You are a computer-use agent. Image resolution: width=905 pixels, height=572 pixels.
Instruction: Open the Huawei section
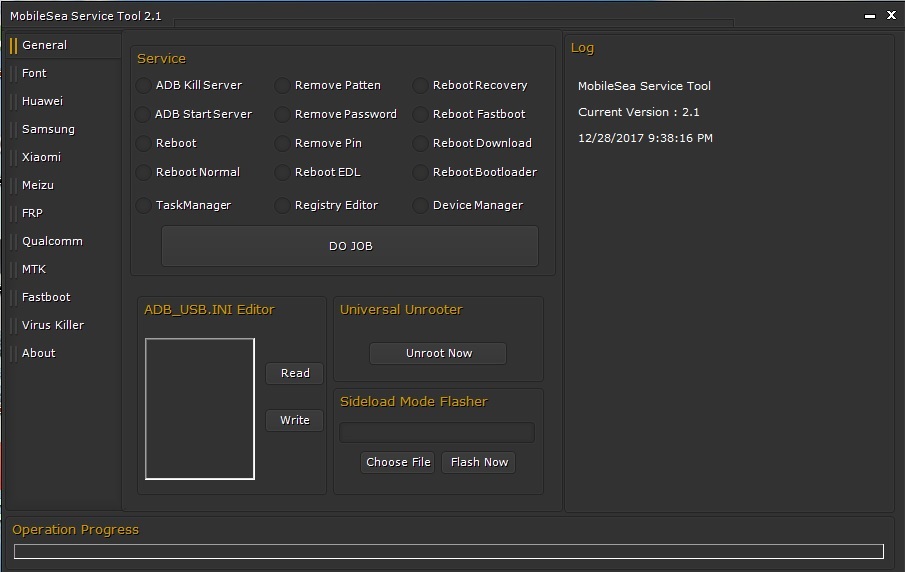click(x=63, y=101)
